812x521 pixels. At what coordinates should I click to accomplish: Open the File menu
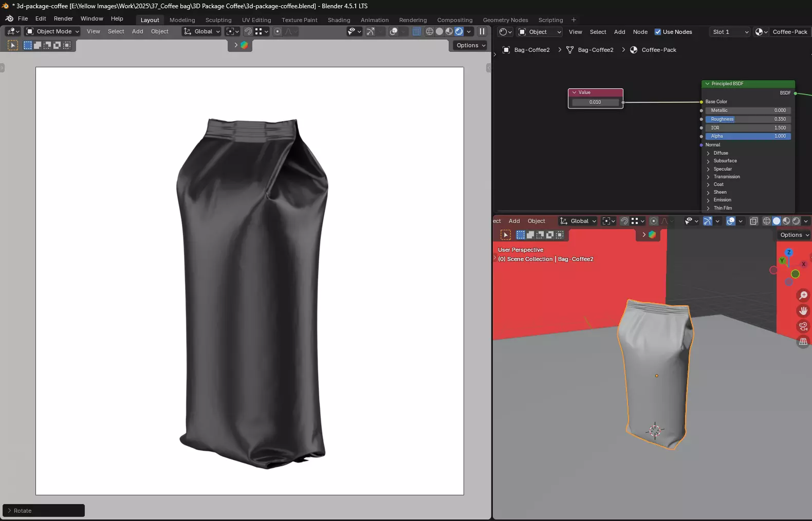tap(23, 18)
